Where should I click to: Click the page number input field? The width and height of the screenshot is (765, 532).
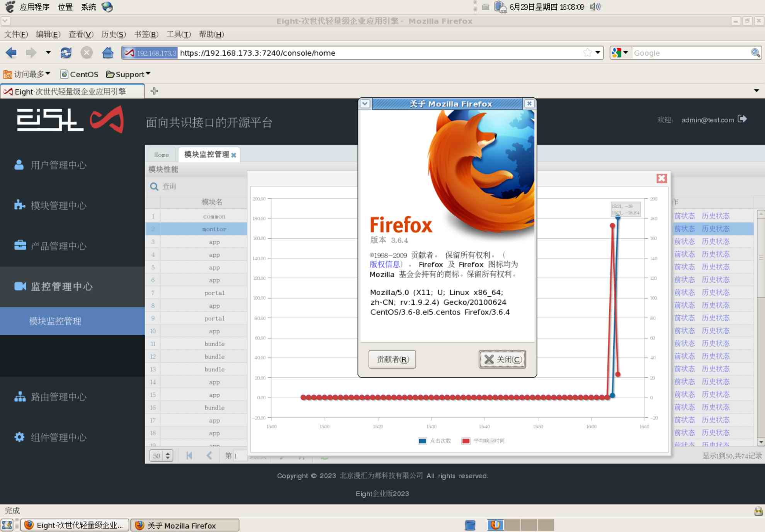point(240,456)
